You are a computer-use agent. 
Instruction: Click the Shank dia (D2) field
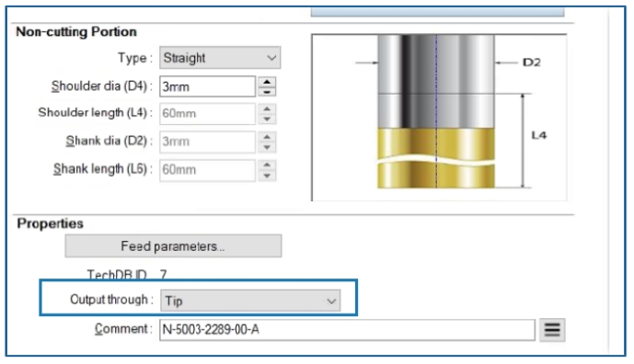click(x=207, y=142)
